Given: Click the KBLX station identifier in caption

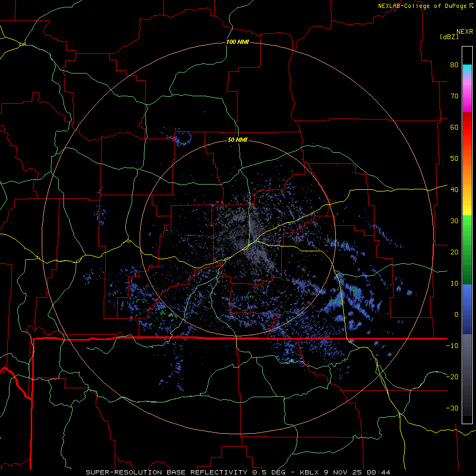Looking at the screenshot, I should [309, 472].
